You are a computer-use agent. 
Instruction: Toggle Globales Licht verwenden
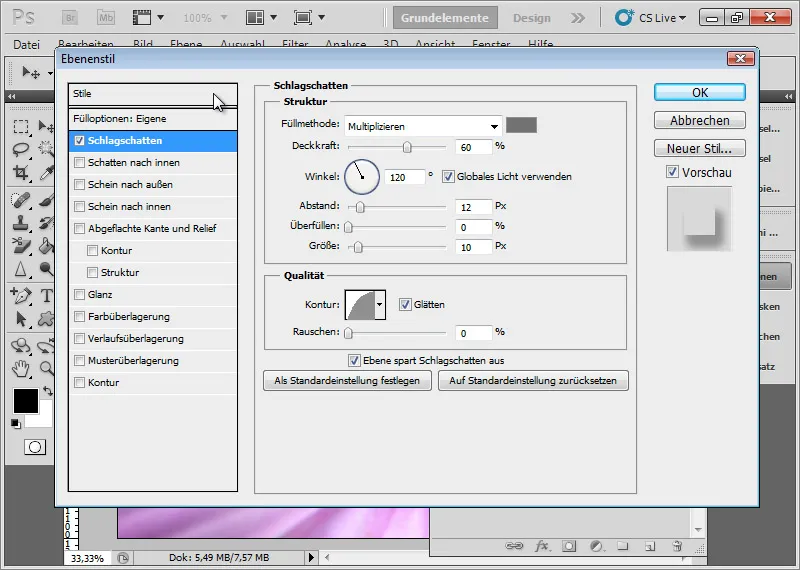448,177
